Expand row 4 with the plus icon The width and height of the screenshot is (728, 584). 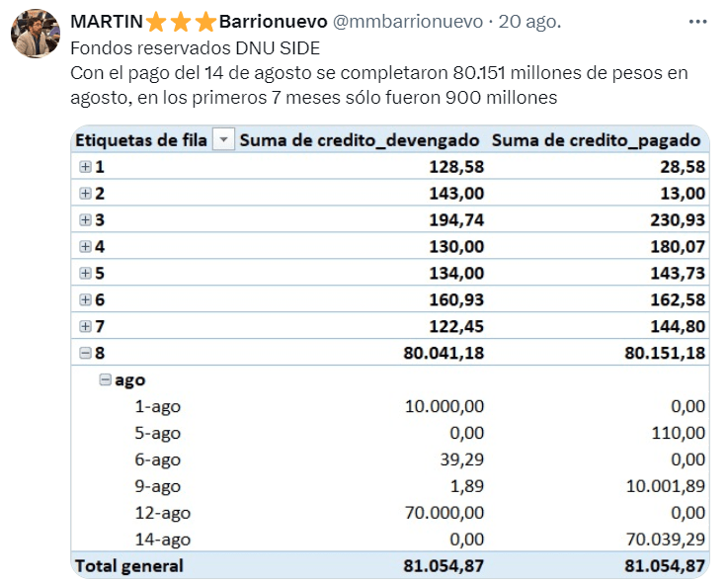[86, 247]
